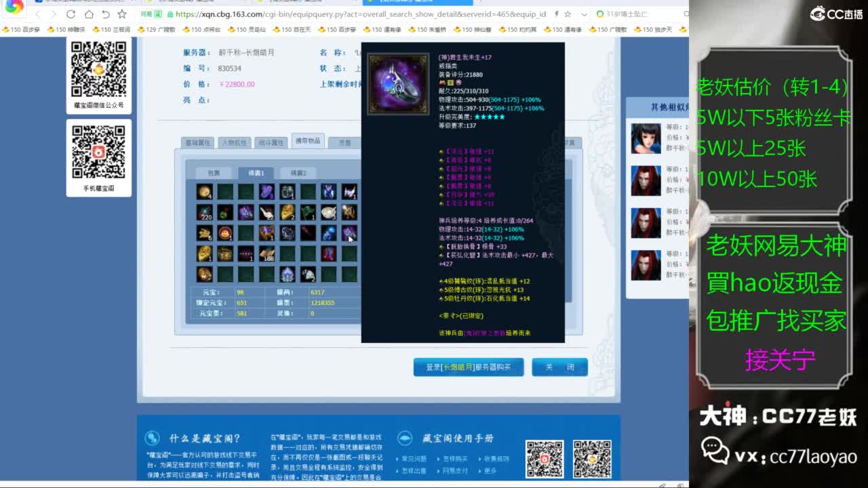Click the ring equipment image in tooltip
868x488 pixels.
(398, 84)
